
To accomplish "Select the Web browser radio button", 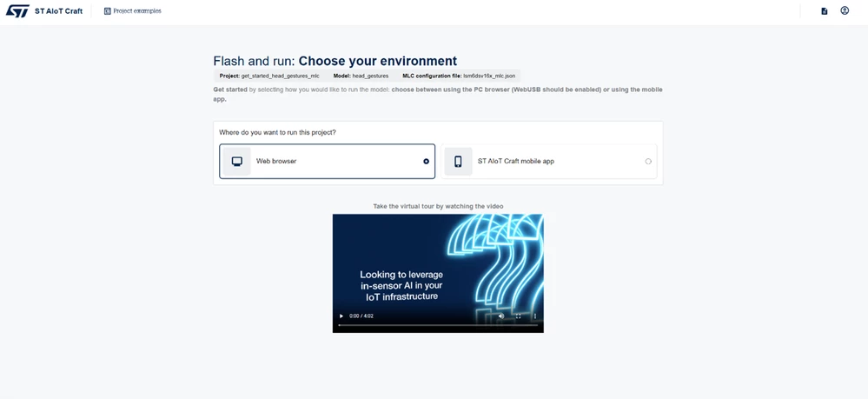I will point(426,162).
